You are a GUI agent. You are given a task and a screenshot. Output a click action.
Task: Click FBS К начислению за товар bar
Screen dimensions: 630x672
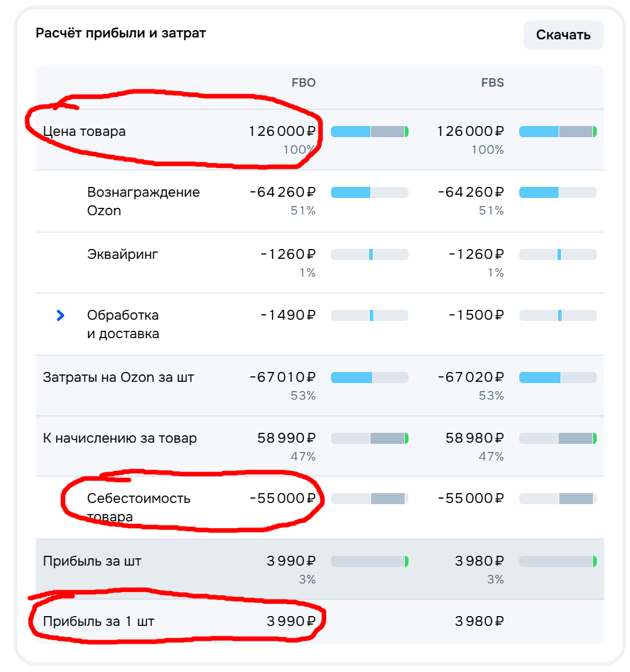558,438
